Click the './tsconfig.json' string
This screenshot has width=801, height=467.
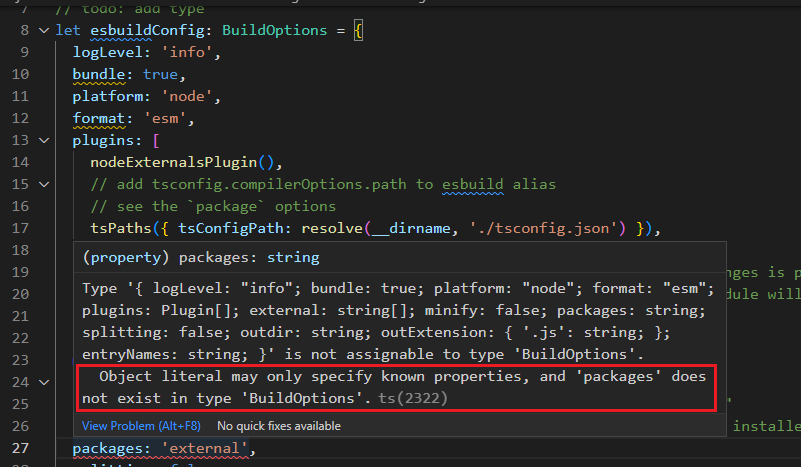pos(543,228)
